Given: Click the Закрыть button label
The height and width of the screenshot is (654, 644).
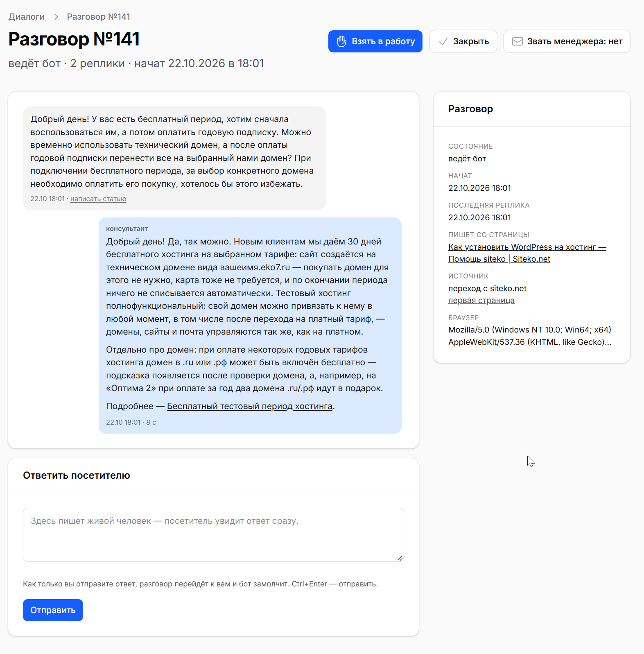Looking at the screenshot, I should point(471,41).
